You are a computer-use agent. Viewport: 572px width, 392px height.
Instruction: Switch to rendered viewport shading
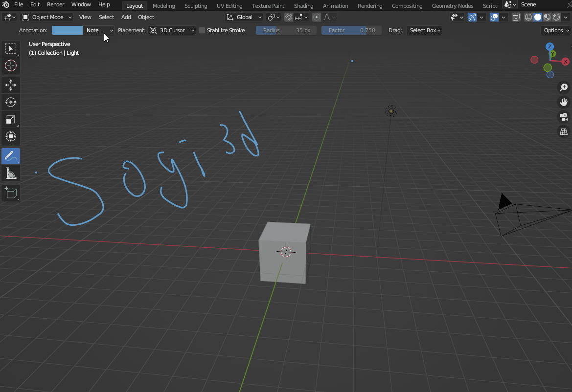point(556,17)
